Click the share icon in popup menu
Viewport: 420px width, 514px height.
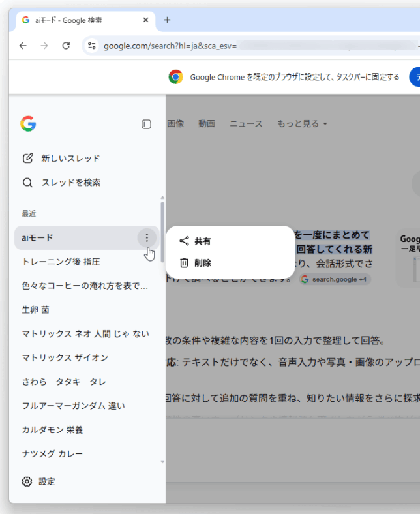[x=185, y=241]
